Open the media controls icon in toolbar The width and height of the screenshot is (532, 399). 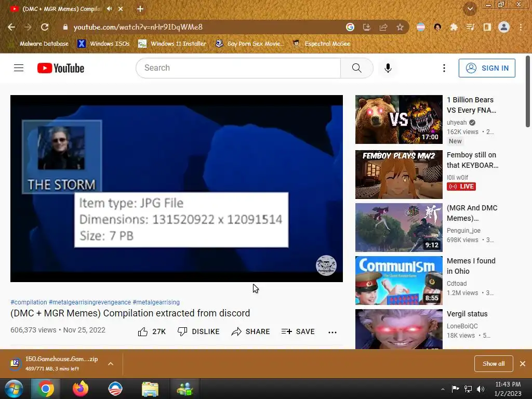[470, 27]
